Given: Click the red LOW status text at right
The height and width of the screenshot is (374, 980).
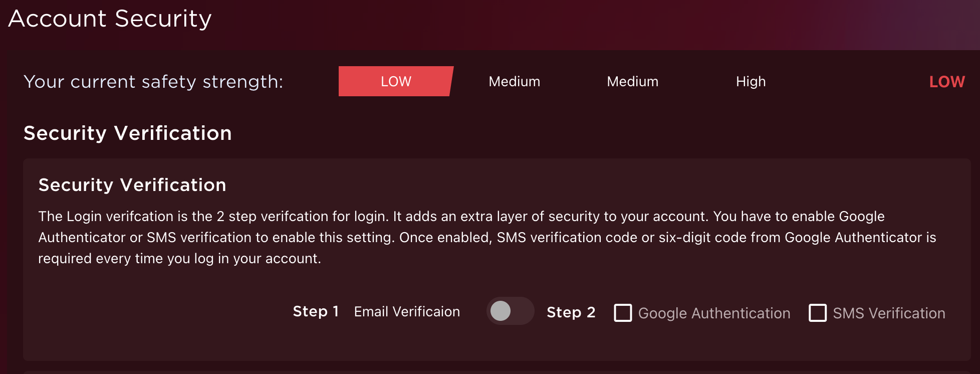Looking at the screenshot, I should [946, 81].
